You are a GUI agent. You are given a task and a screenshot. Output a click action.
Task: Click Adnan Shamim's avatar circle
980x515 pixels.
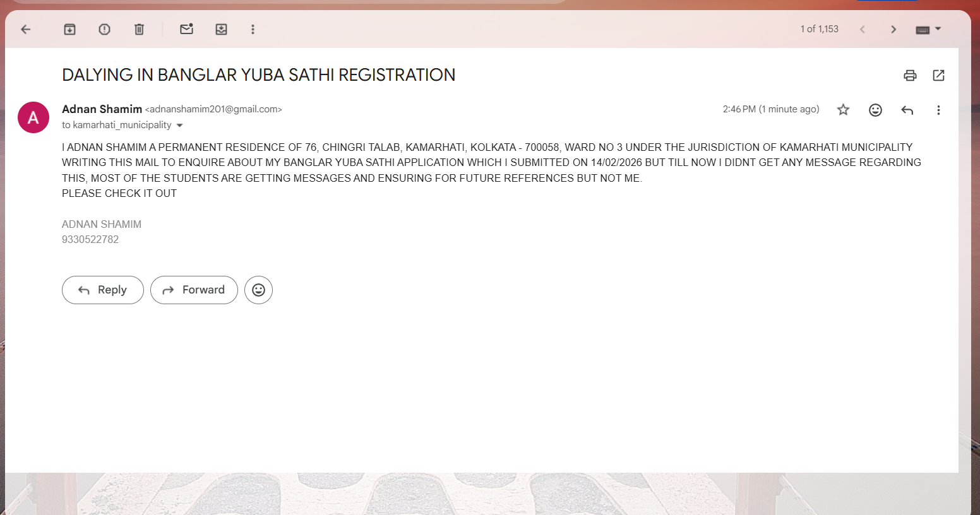(33, 117)
